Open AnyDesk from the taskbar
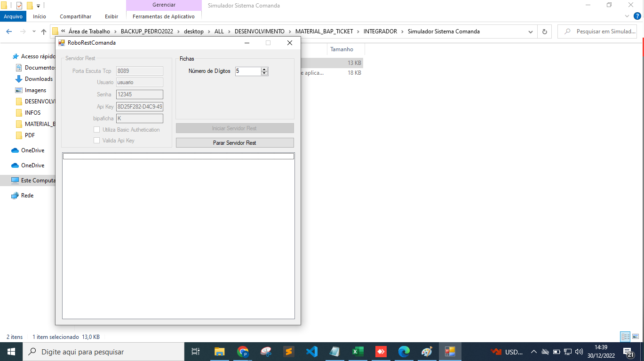 tap(381, 352)
